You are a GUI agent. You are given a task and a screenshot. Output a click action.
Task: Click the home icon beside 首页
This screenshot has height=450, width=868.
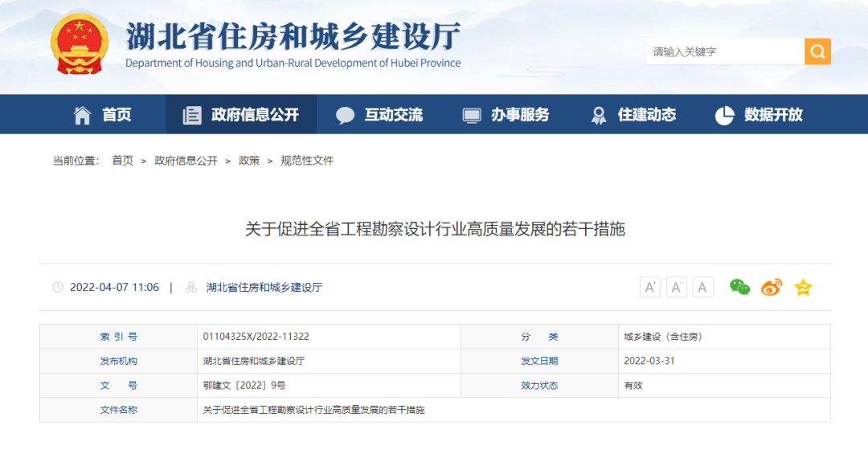pyautogui.click(x=83, y=115)
